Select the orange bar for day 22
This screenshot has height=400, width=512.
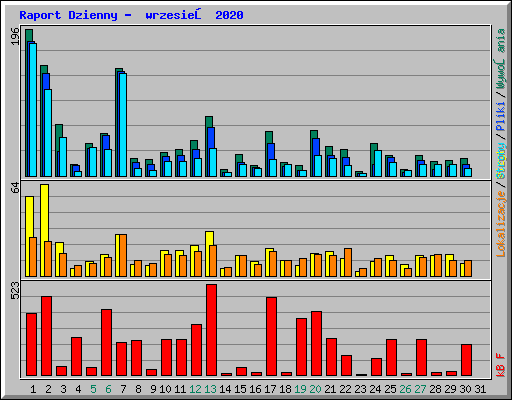(x=348, y=262)
